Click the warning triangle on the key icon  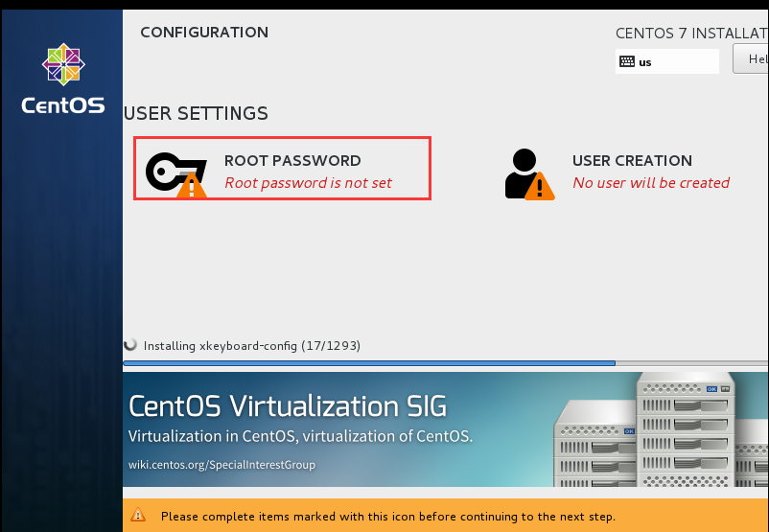193,186
